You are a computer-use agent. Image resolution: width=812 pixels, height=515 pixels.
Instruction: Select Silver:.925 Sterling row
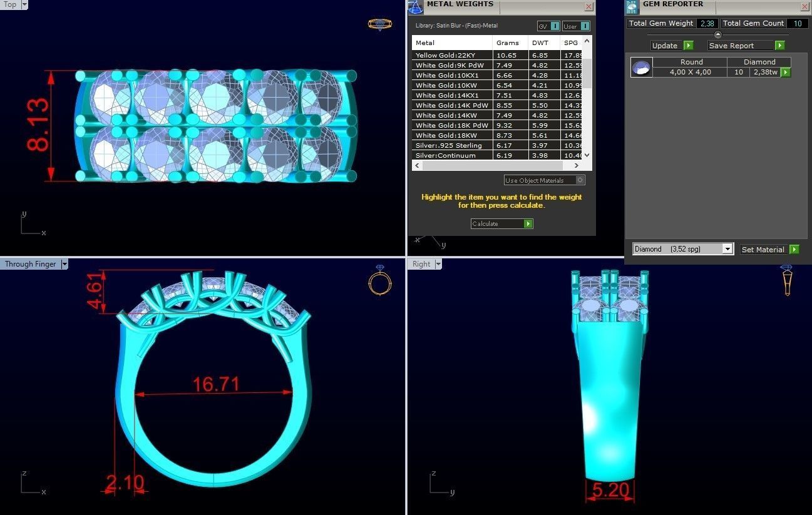tap(497, 145)
